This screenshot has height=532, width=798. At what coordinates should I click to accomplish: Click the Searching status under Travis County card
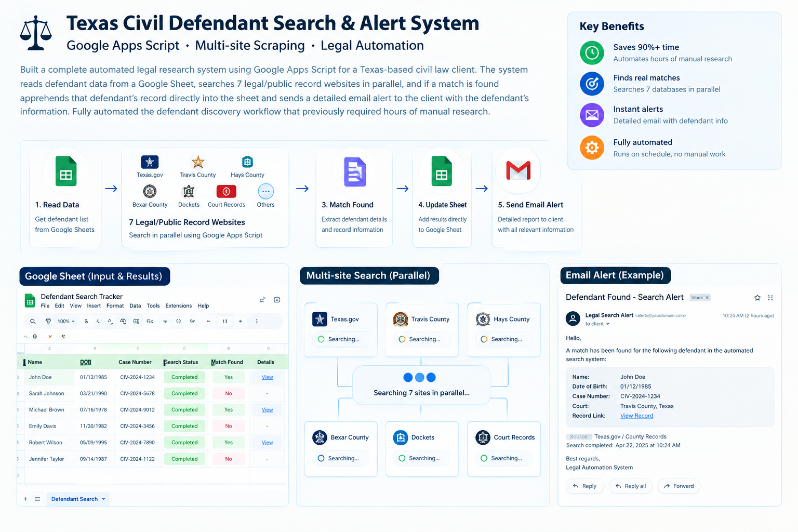pos(421,339)
